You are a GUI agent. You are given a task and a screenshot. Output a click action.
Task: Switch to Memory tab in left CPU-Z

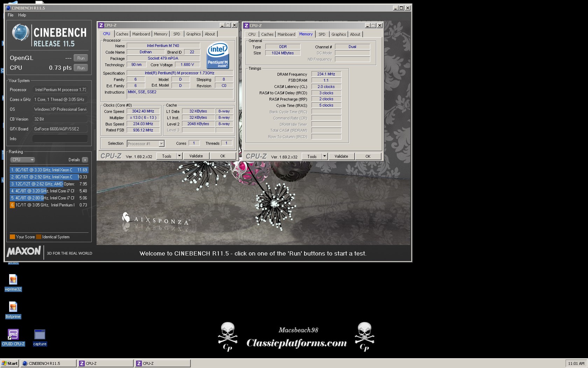(x=161, y=34)
